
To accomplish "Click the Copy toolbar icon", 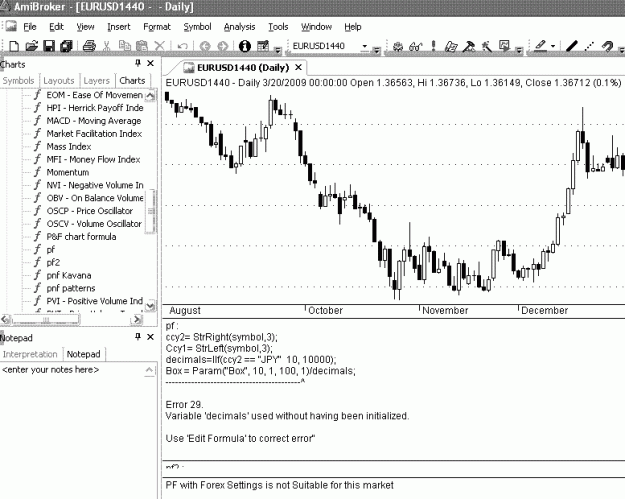I will [124, 46].
